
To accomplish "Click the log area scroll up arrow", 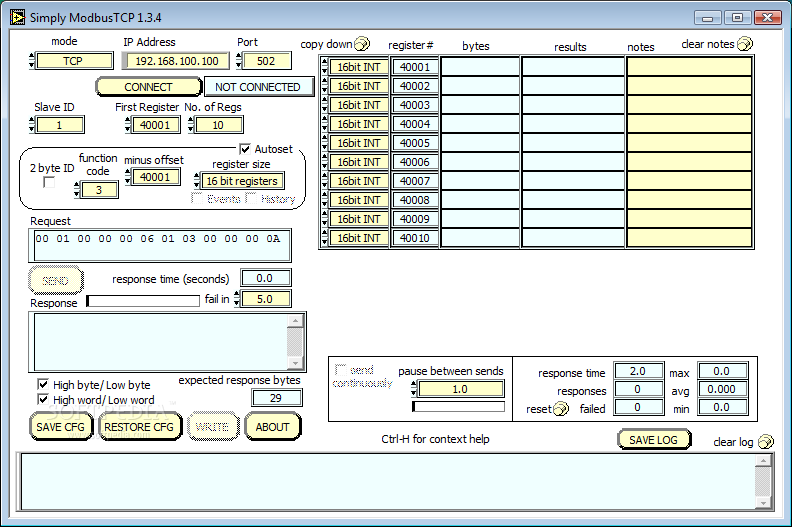I will [763, 460].
